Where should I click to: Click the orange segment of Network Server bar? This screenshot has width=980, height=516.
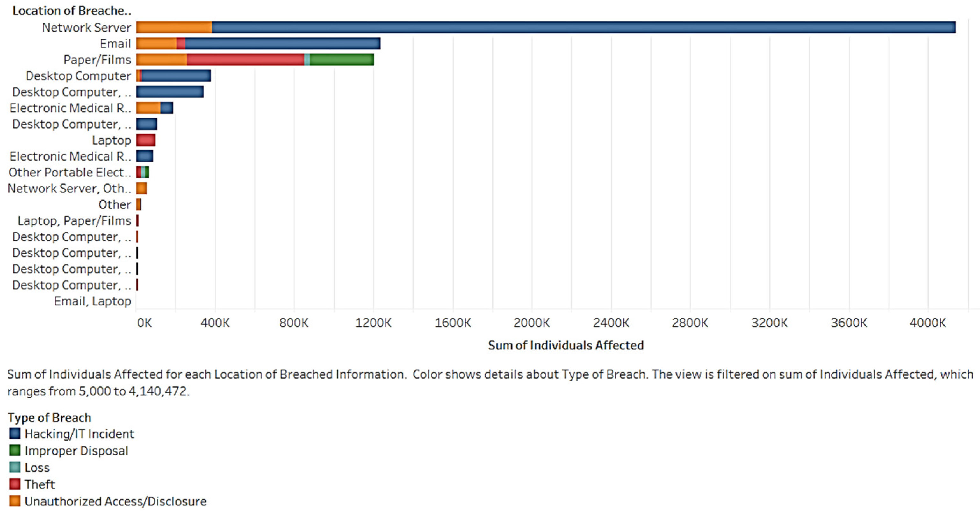tap(174, 27)
